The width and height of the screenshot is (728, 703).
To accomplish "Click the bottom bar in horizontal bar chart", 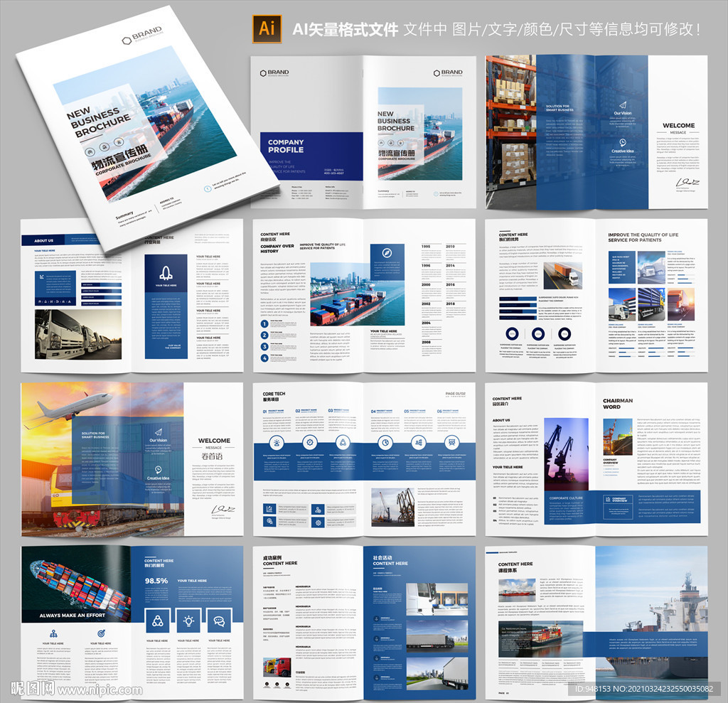I will 518,318.
